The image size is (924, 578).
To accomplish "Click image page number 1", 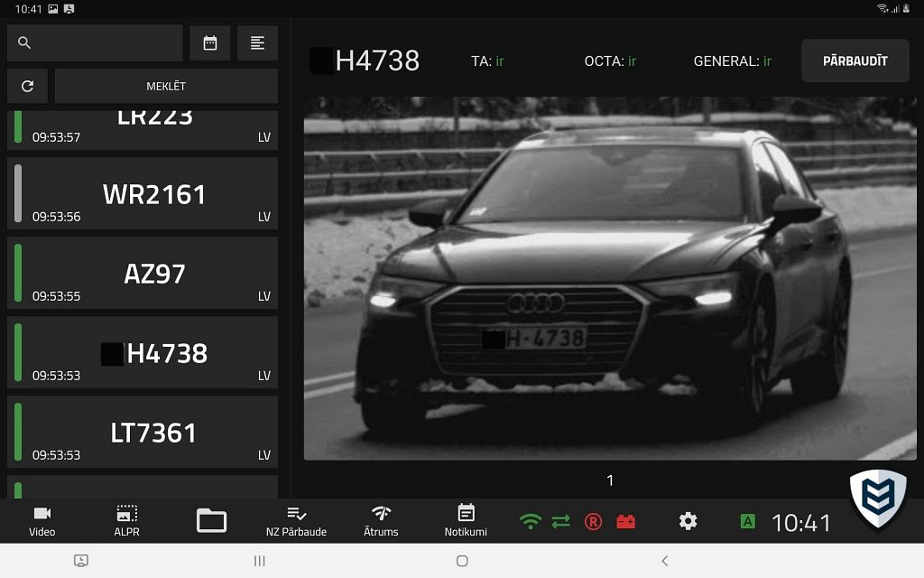I will (x=610, y=480).
